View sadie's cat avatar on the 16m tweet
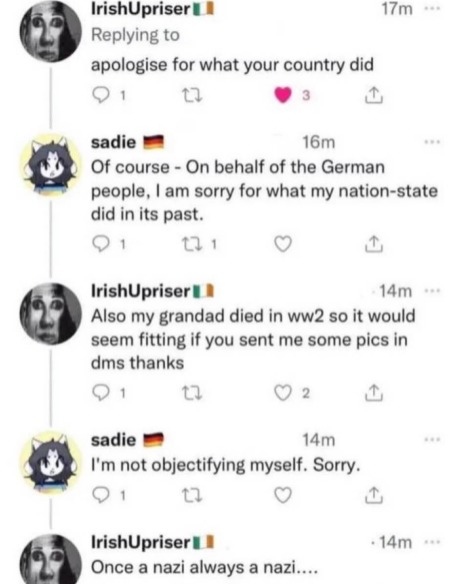Screen dimensions: 463x584 coord(51,165)
